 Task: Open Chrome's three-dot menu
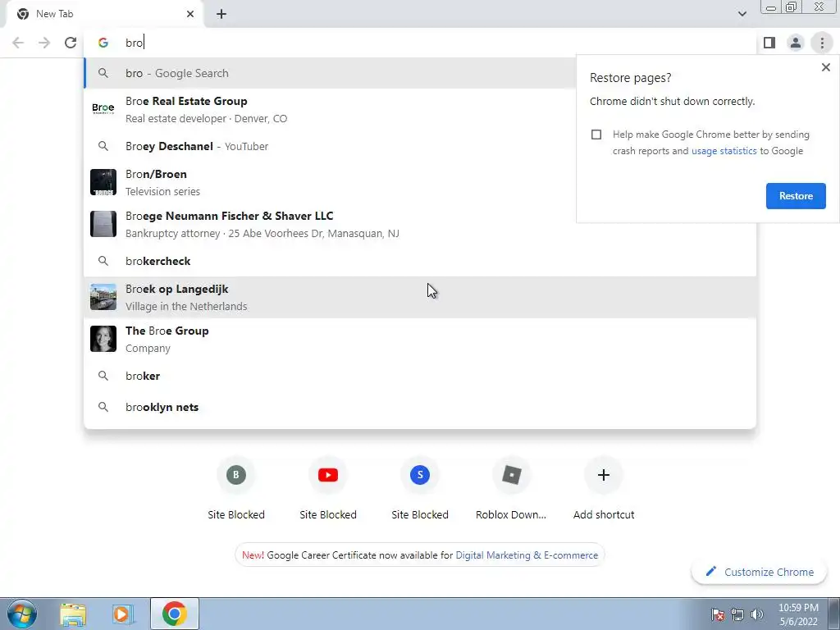coord(822,43)
